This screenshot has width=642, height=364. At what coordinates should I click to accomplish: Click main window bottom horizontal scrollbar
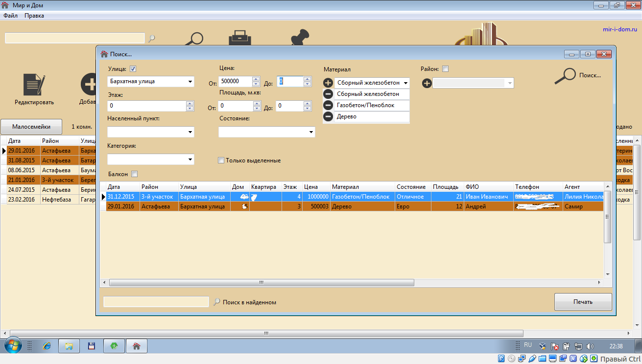click(x=317, y=333)
